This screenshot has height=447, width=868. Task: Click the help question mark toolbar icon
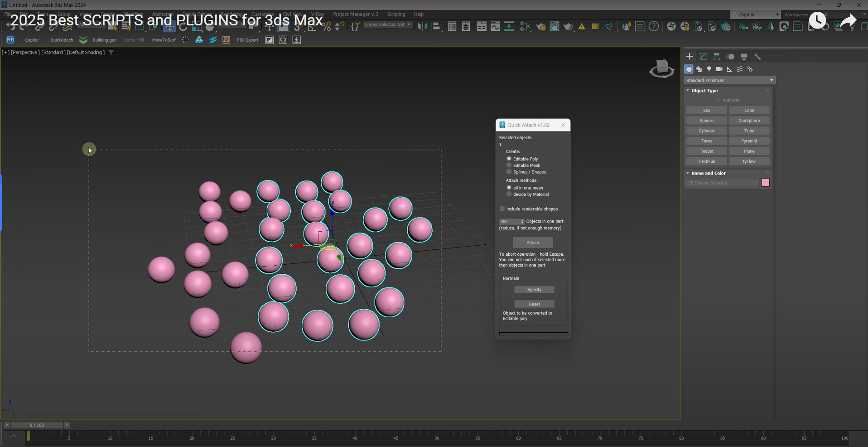[654, 27]
